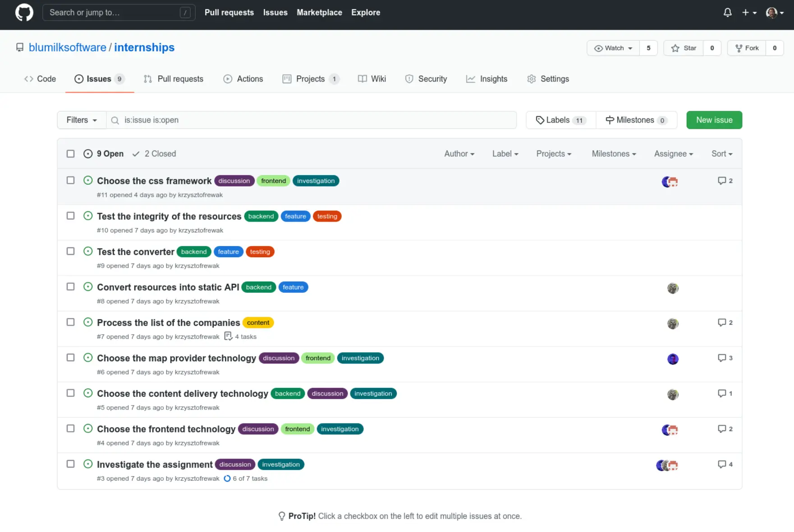794x532 pixels.
Task: Open the Process the list of companies issue
Action: (x=168, y=323)
